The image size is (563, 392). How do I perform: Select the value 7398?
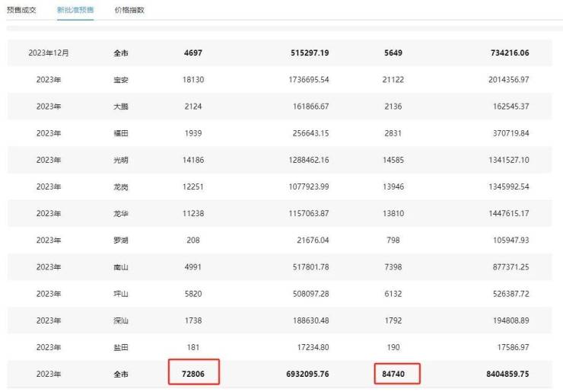coord(393,267)
